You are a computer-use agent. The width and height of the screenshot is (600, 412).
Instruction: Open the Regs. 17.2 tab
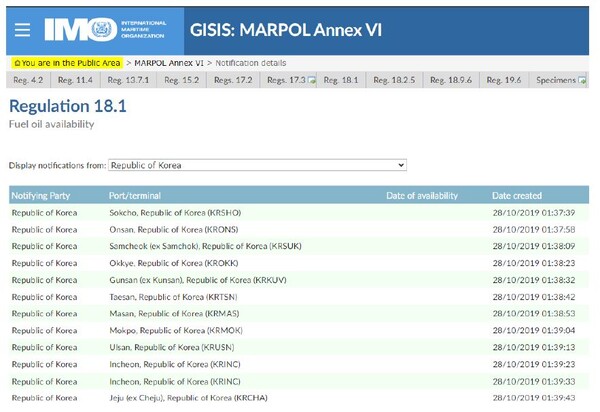(237, 80)
